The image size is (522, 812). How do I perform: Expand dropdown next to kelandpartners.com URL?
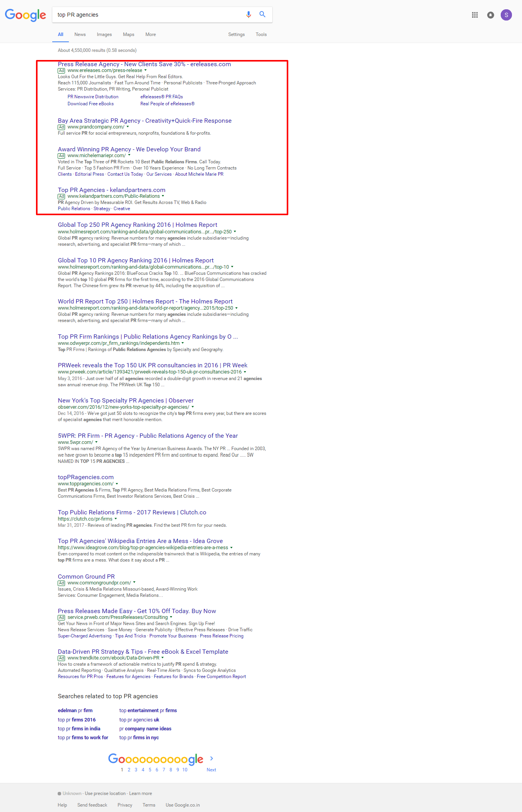[163, 196]
